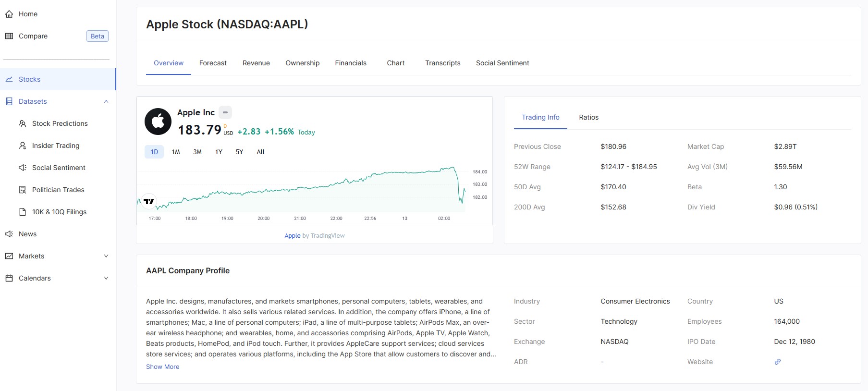Click the 10K & 10Q Filings file icon

[x=23, y=212]
